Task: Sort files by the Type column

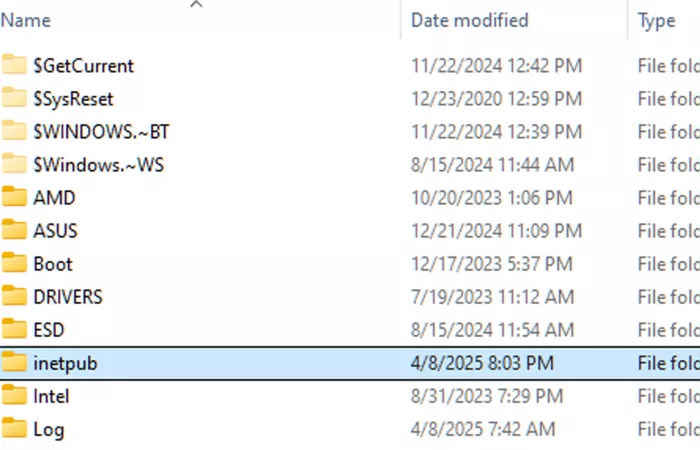Action: click(x=657, y=20)
